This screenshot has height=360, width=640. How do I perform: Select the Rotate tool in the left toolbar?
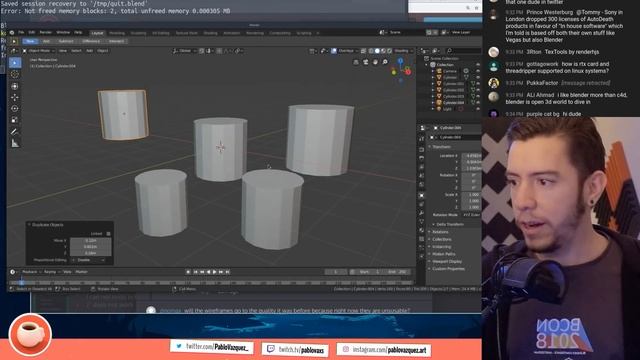point(15,109)
